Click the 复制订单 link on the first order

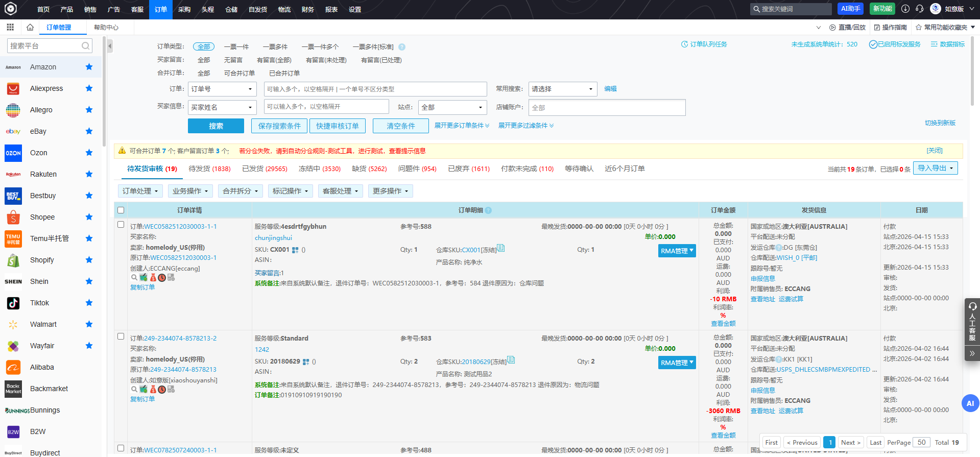pos(142,287)
